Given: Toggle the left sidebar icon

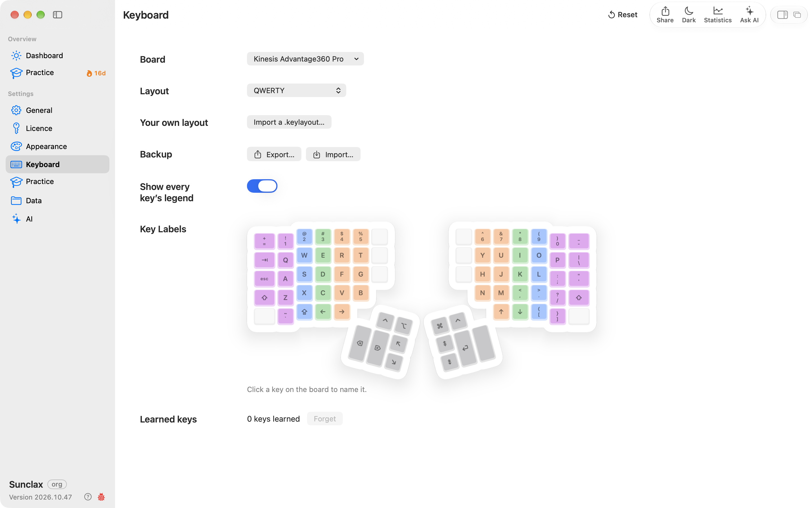Looking at the screenshot, I should click(58, 15).
